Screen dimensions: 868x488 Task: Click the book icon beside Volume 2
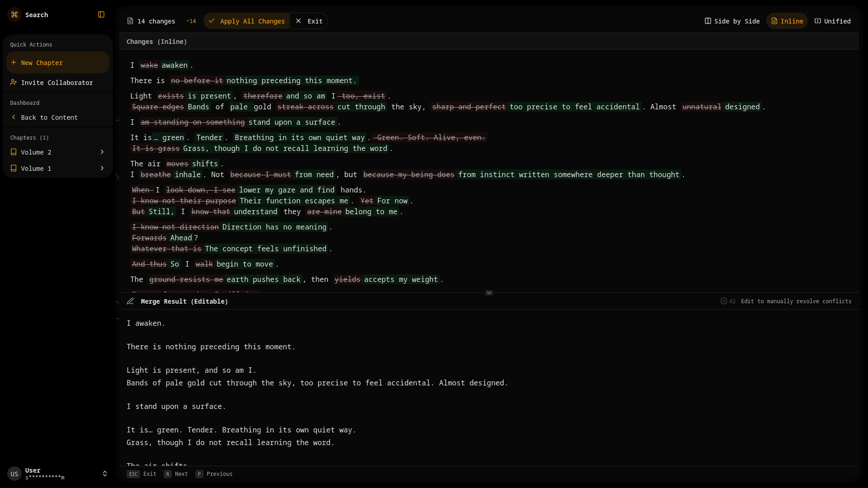tap(14, 152)
